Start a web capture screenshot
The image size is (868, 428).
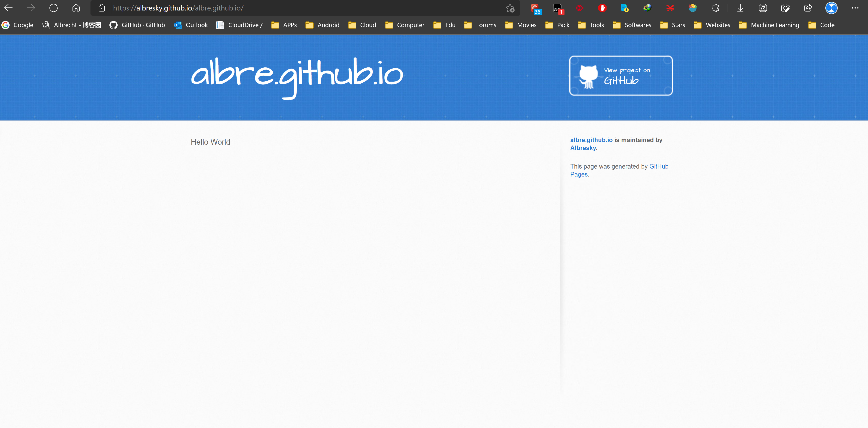pos(785,8)
